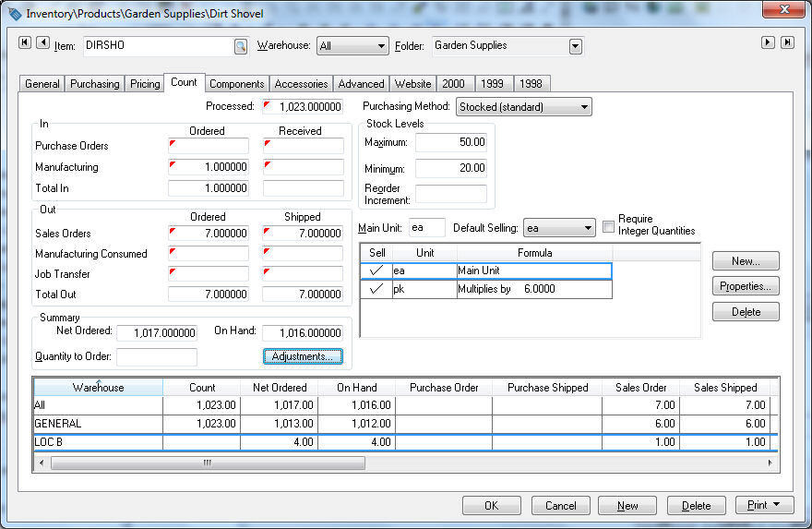This screenshot has width=812, height=529.
Task: Open the 1998 year tab
Action: [x=531, y=84]
